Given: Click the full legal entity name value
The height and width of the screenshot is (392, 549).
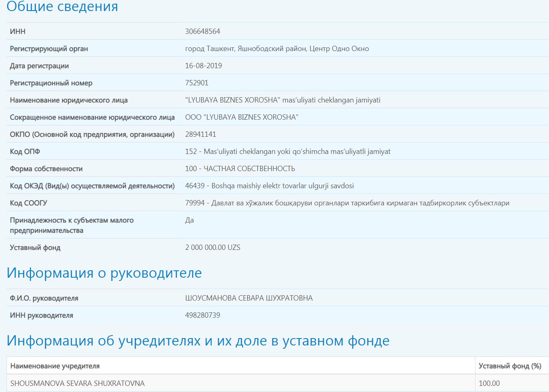Looking at the screenshot, I should coord(282,100).
